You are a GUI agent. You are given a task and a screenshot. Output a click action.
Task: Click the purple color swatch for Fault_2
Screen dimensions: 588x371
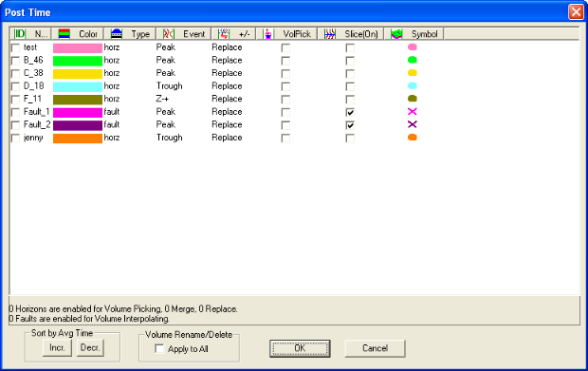(x=78, y=125)
